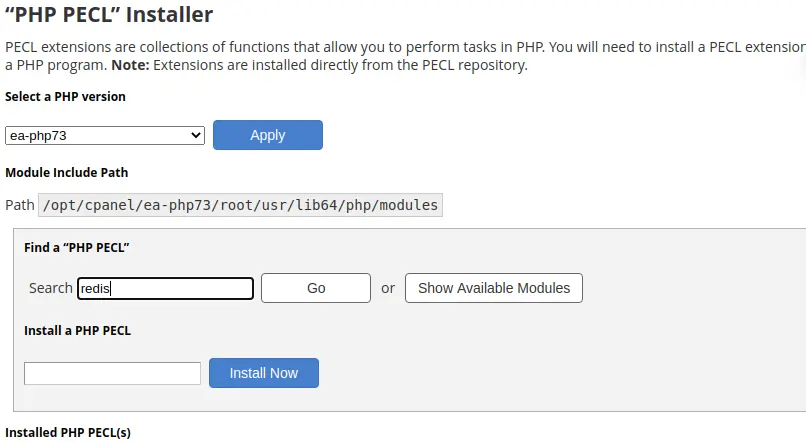Show Available Modules list

coord(494,288)
